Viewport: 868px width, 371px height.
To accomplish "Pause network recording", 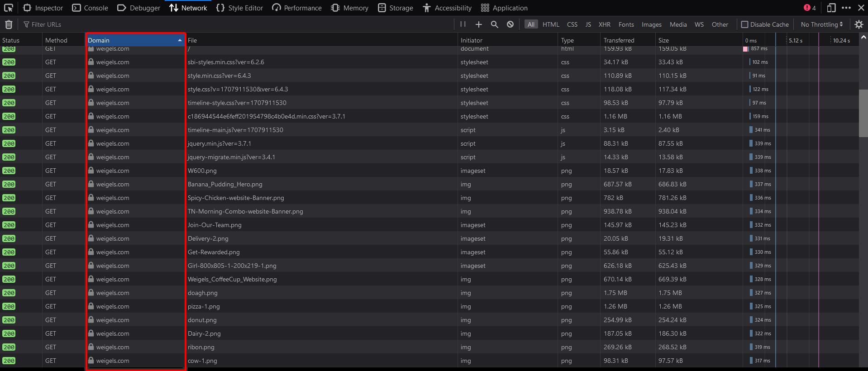I will click(x=463, y=24).
